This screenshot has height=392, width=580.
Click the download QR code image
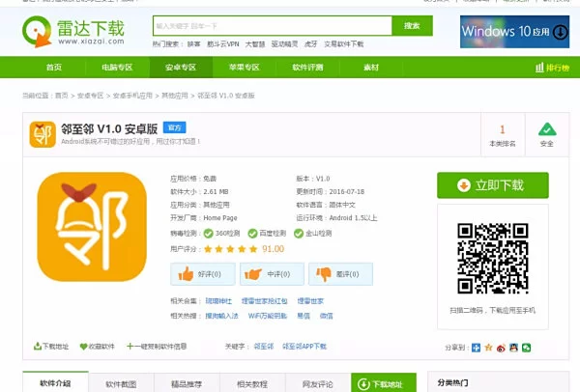click(x=493, y=259)
